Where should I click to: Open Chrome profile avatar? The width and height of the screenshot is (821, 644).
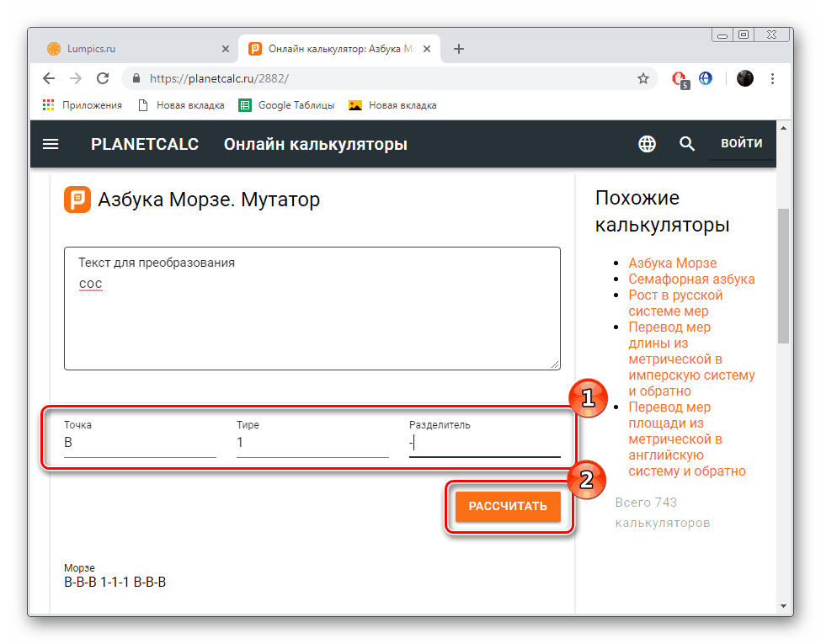click(x=744, y=78)
